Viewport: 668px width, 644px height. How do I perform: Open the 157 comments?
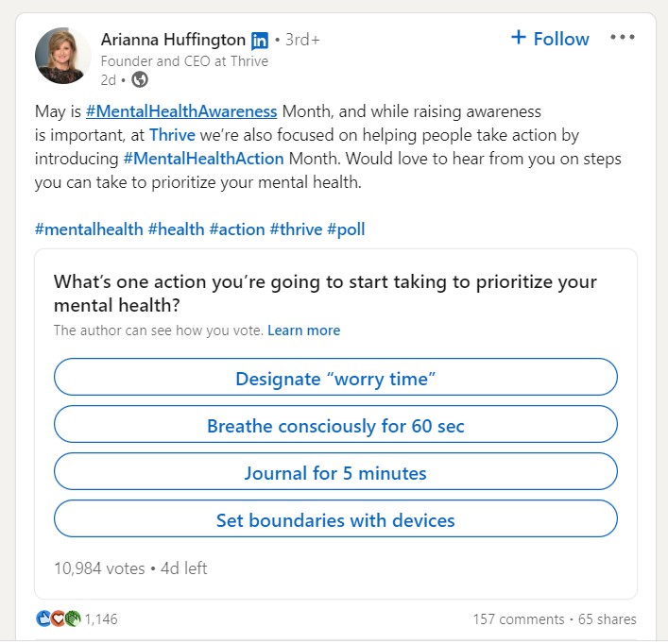[519, 619]
